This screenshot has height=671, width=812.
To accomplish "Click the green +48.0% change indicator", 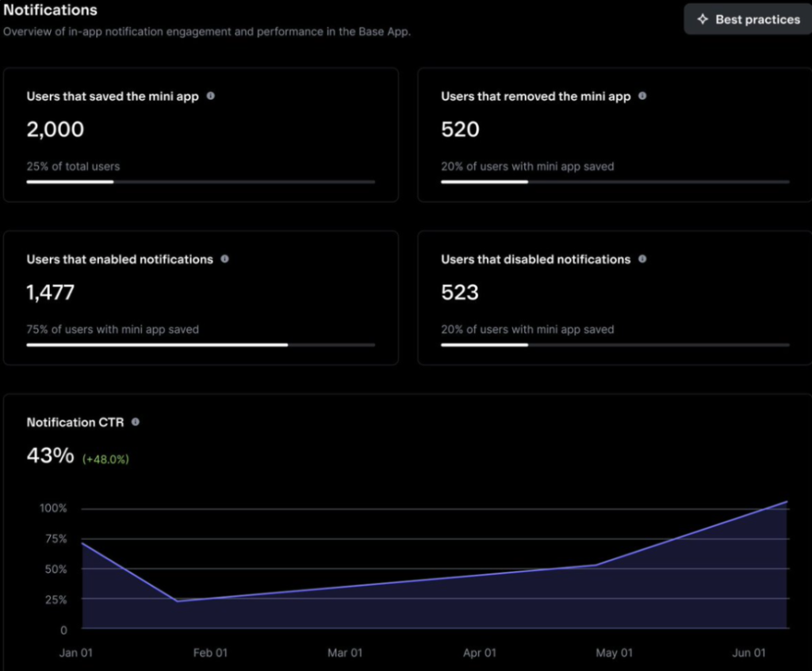I will (x=105, y=458).
